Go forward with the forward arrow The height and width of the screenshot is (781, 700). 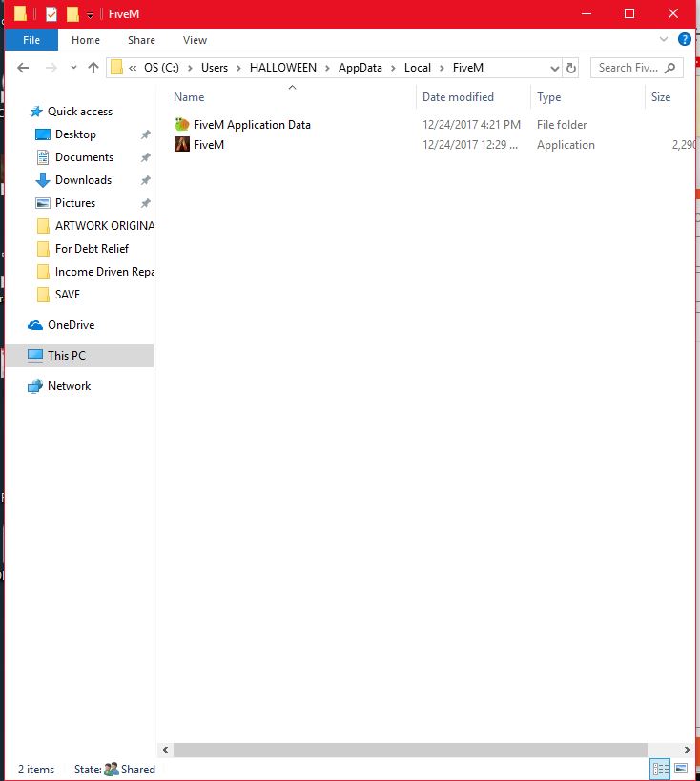(51, 68)
